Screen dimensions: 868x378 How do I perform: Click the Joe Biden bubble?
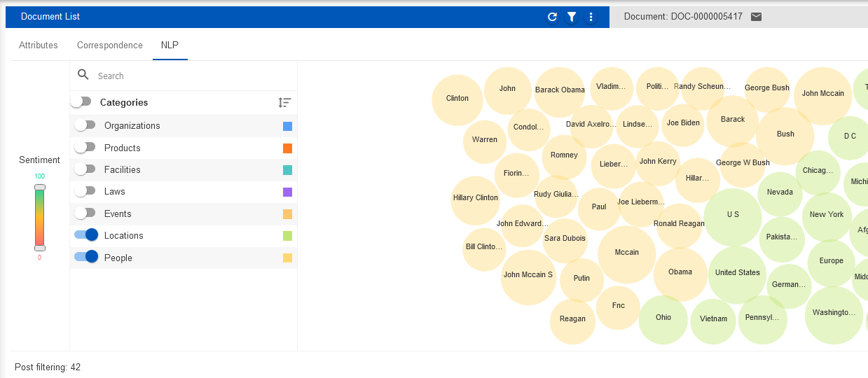(683, 125)
